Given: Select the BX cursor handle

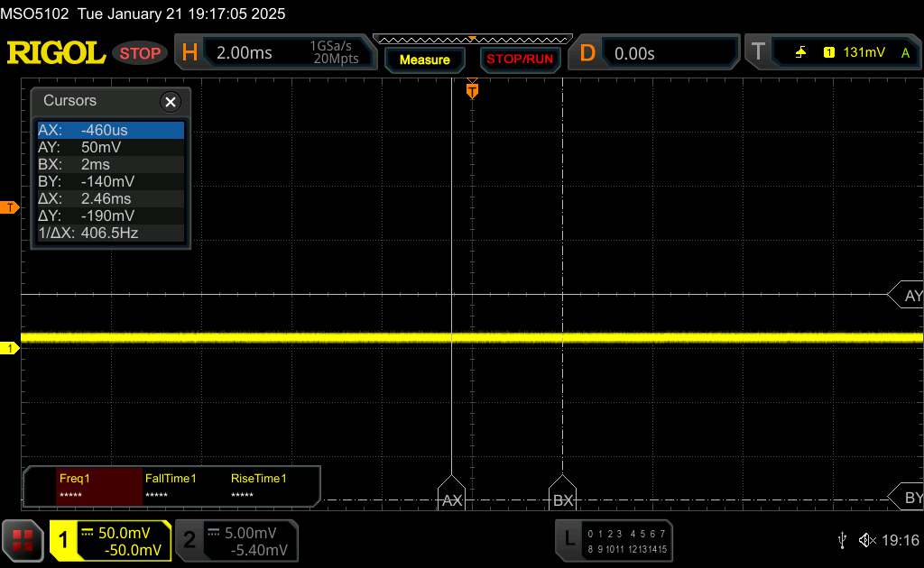Looking at the screenshot, I should tap(562, 493).
